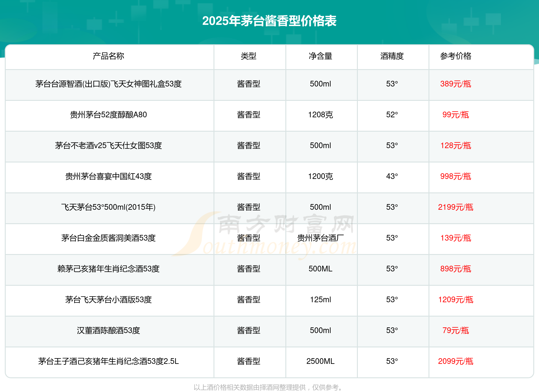Click the 2099元/瓶 price

[x=456, y=361]
